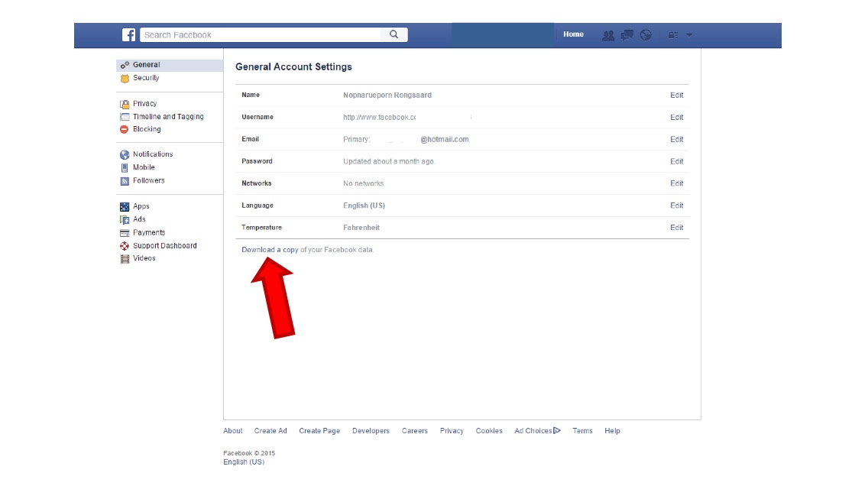Open Privacy settings label in sidebar
This screenshot has height=489, width=868.
coord(144,104)
